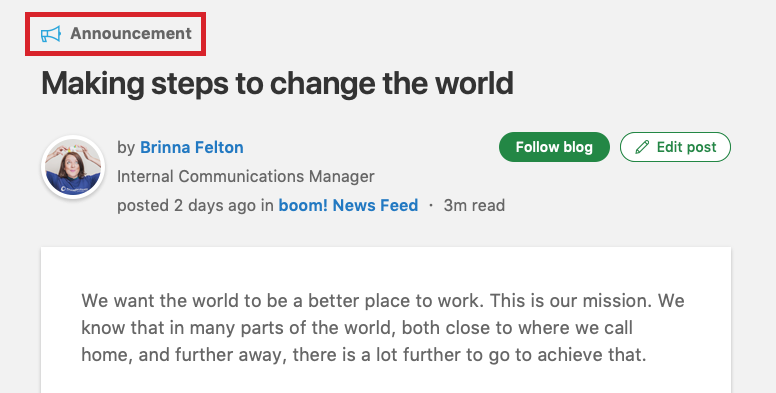Follow this blog with Follow blog button
776x393 pixels.
(x=554, y=147)
